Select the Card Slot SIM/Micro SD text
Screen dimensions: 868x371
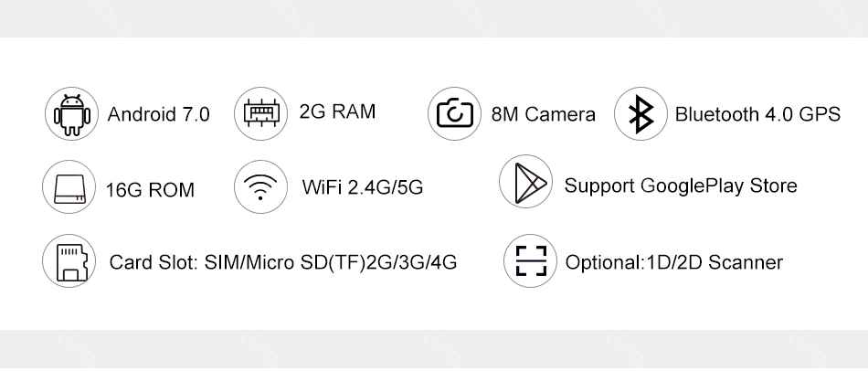283,262
